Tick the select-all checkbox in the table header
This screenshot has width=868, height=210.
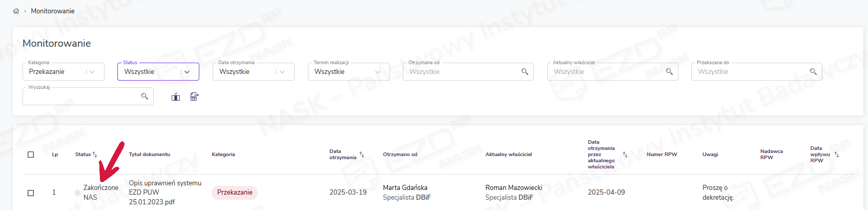click(31, 155)
